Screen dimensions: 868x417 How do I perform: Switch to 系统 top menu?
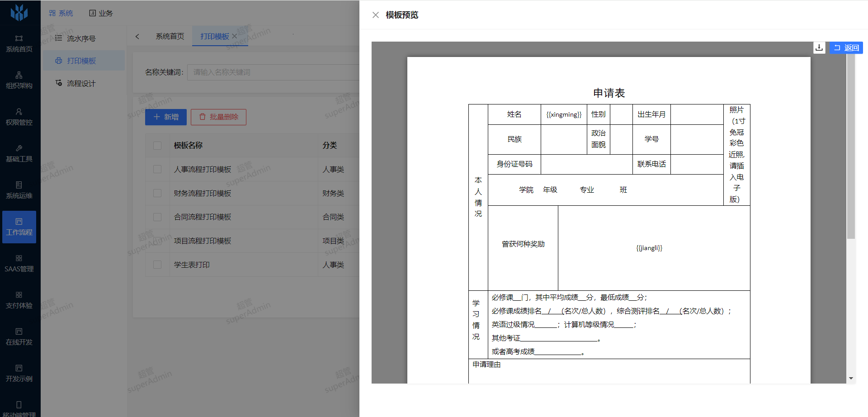(61, 13)
